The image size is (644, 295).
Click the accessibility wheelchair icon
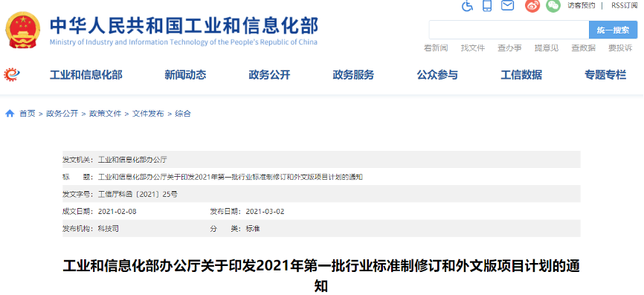click(468, 6)
